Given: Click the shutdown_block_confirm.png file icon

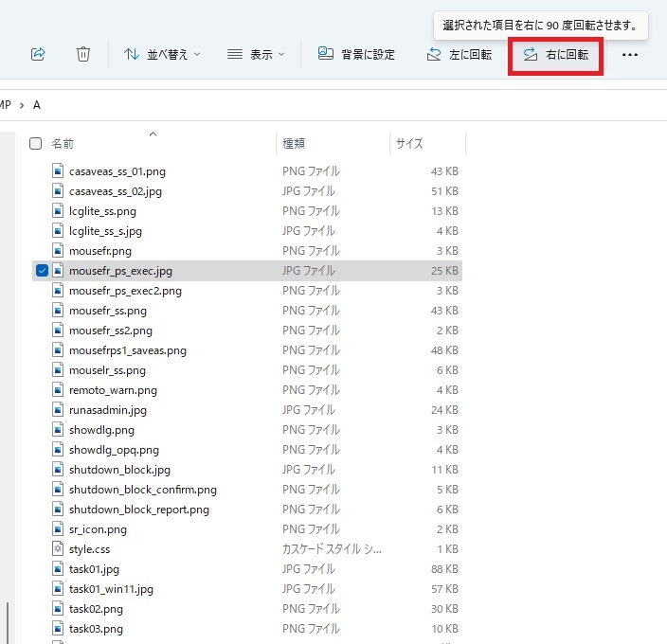Looking at the screenshot, I should [x=58, y=490].
